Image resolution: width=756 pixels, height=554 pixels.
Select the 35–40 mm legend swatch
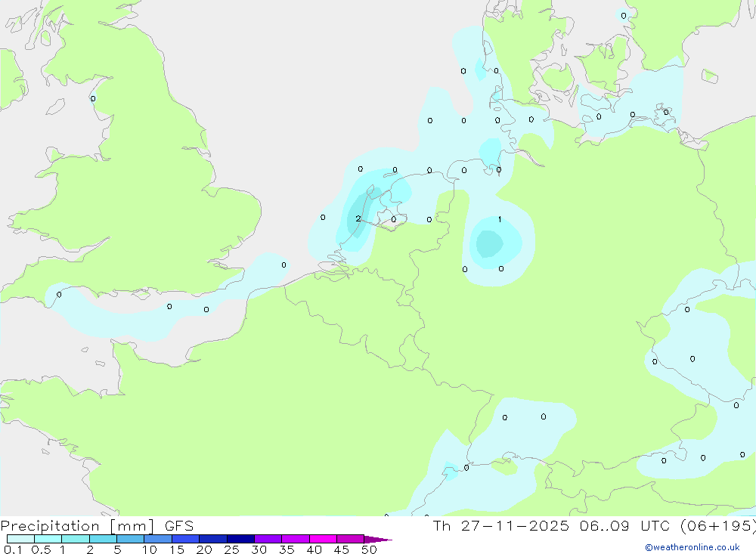[296, 539]
